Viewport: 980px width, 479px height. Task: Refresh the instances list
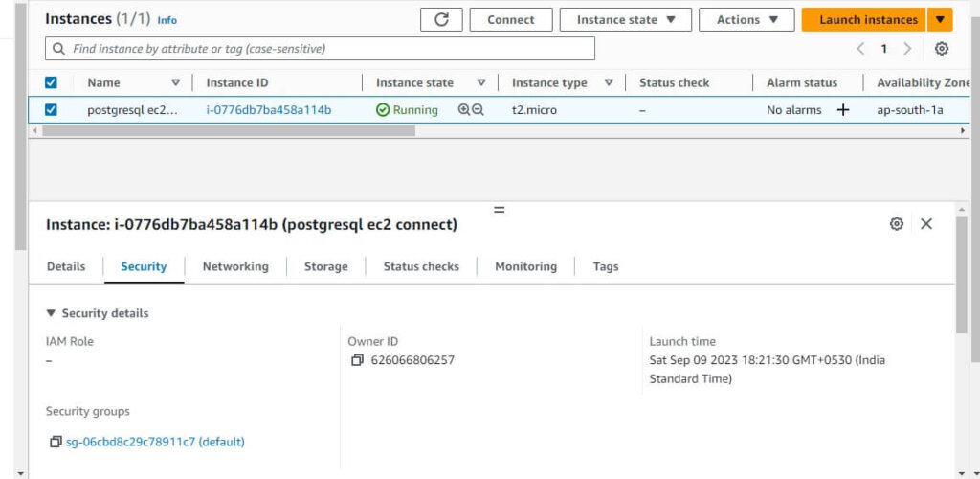click(441, 19)
